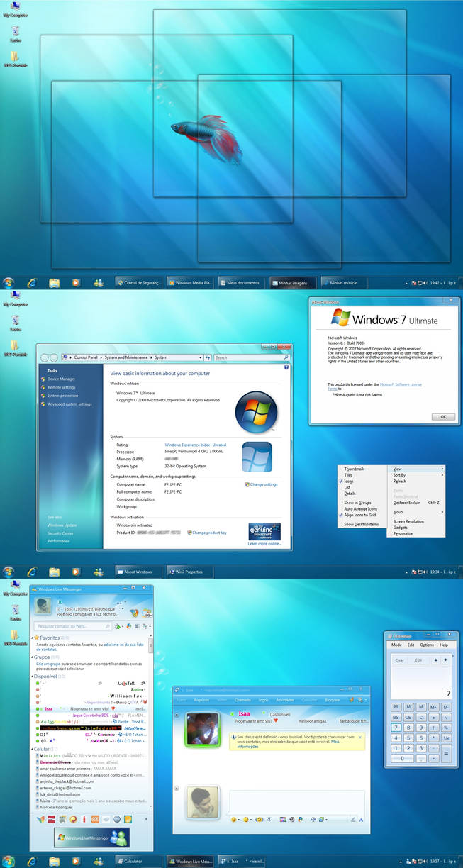463x868 pixels.
Task: Toggle Auto Arrange Icons
Action: (x=361, y=509)
